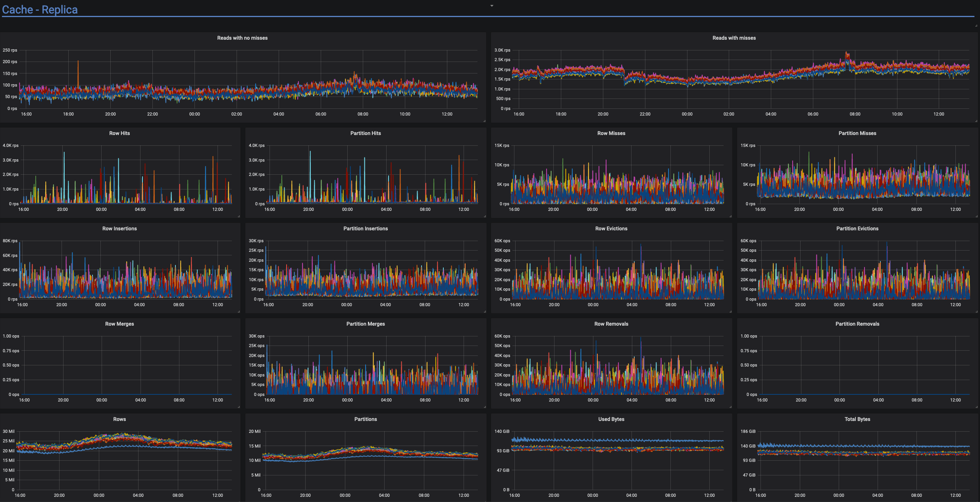Open the Reads with no misses panel menu
This screenshot has width=980, height=502.
click(242, 38)
